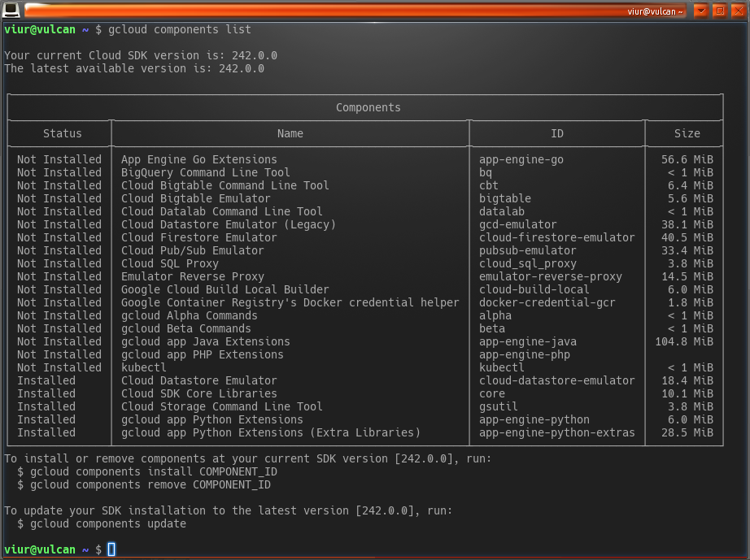Click the 'emulator-reverse-proxy' component ID

(x=551, y=276)
